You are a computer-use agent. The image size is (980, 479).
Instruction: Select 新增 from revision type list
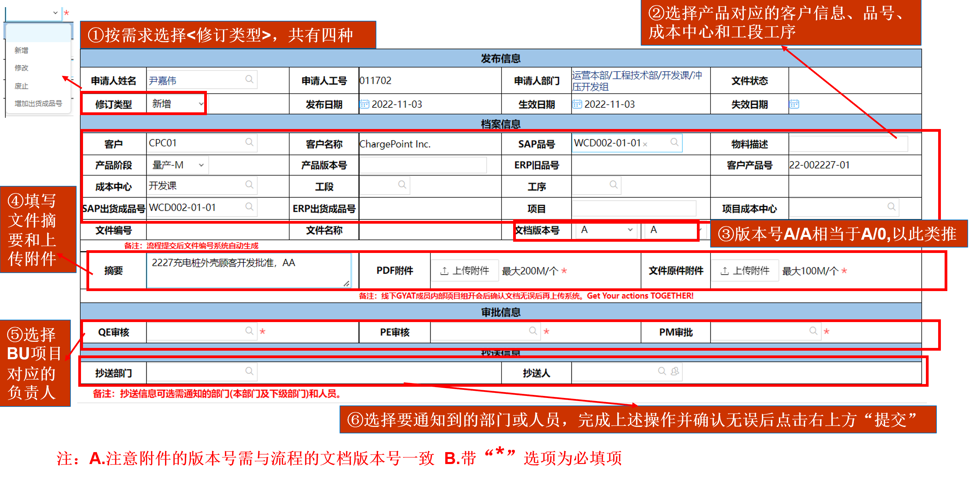tap(21, 50)
